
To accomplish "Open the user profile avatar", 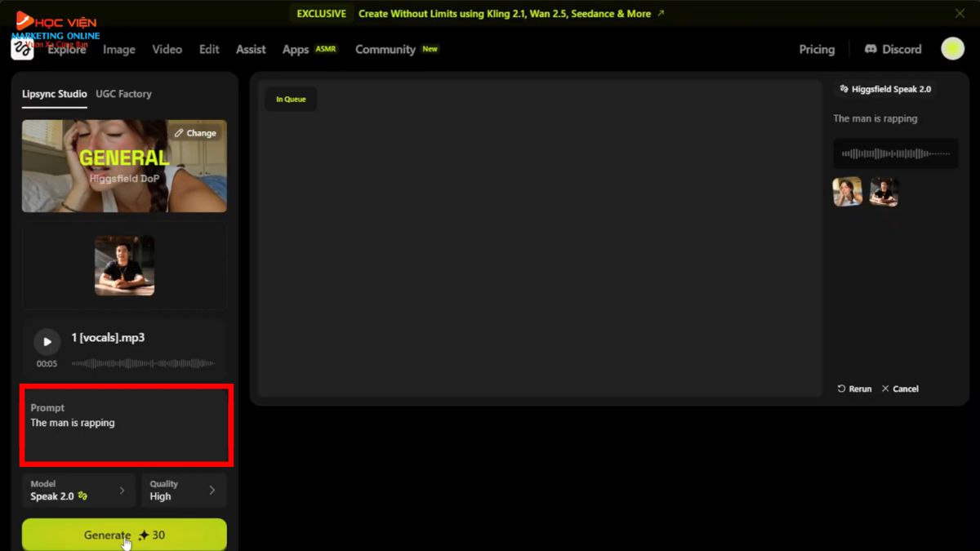I will click(952, 49).
